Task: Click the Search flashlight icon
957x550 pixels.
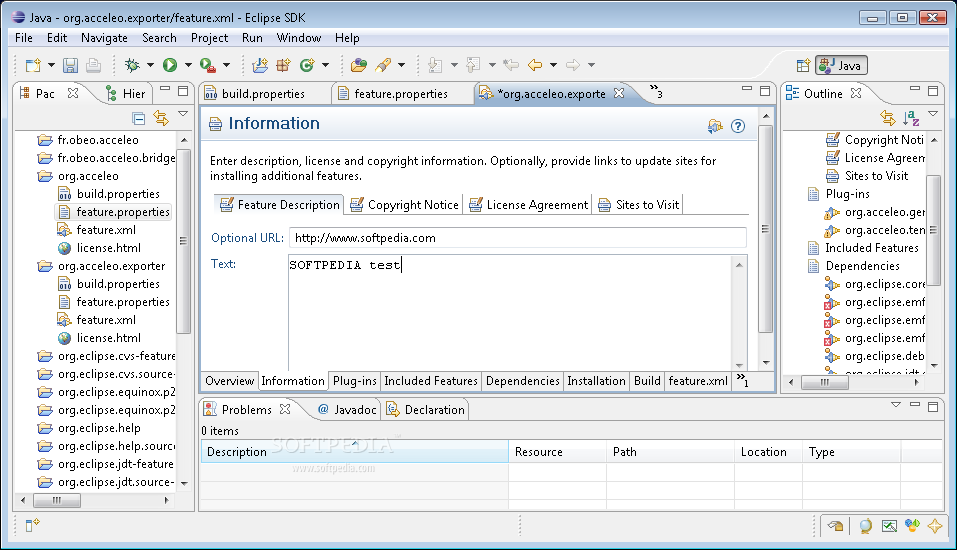Action: [383, 65]
